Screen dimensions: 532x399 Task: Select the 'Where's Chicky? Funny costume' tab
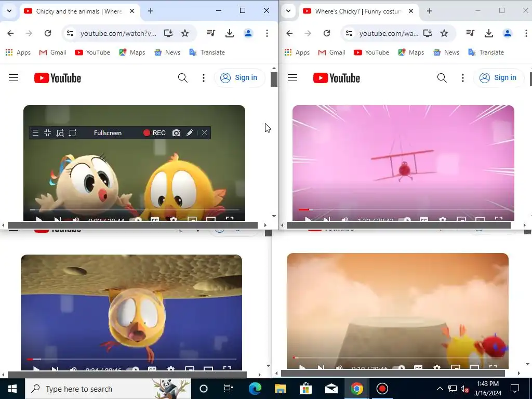tap(358, 11)
